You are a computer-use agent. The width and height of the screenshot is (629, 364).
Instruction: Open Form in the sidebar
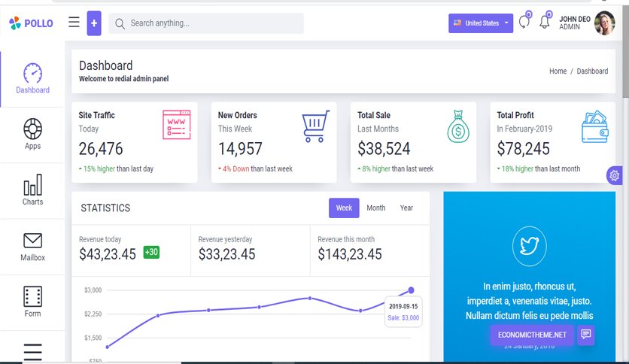[32, 302]
